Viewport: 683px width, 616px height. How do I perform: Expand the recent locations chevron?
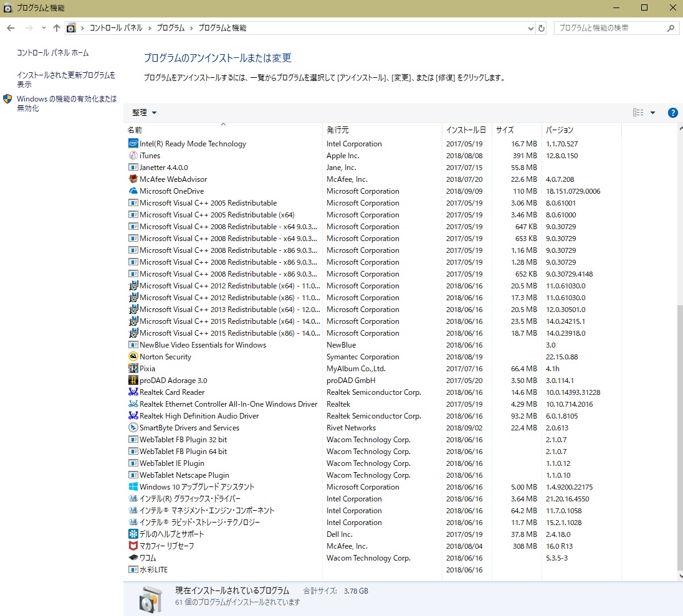click(x=44, y=28)
